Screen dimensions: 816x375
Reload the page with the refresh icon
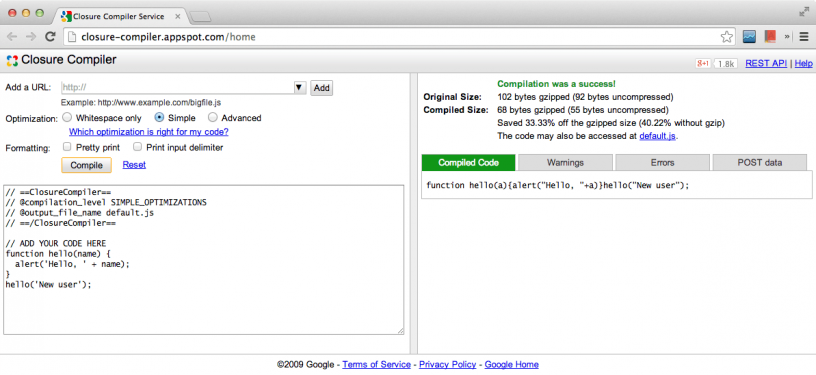click(x=50, y=37)
